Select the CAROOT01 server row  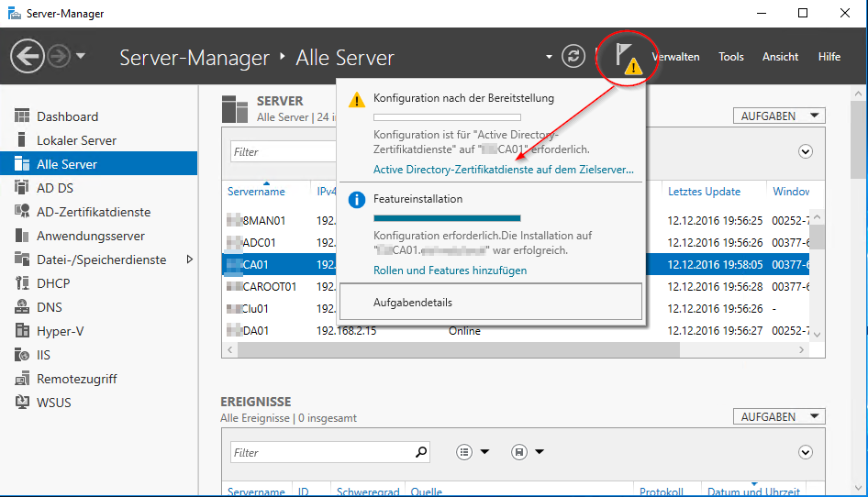pos(515,287)
